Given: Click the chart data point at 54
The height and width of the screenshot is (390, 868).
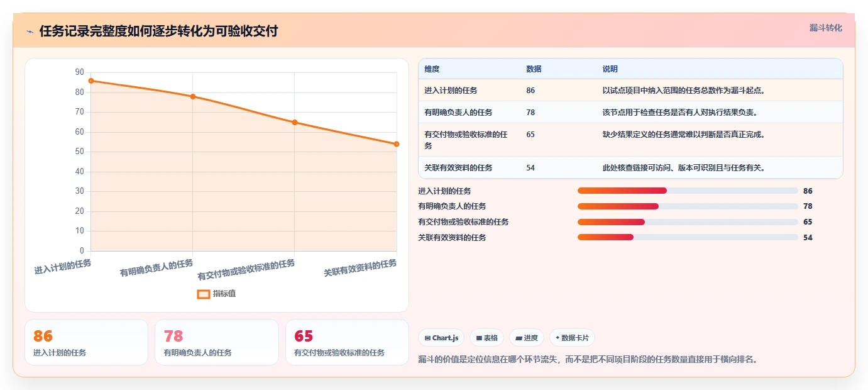Looking at the screenshot, I should [x=397, y=144].
